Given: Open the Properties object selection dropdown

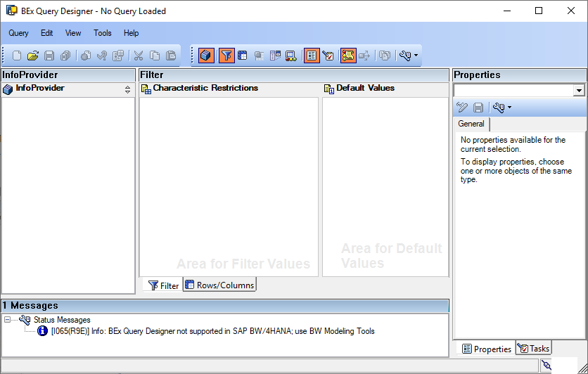Looking at the screenshot, I should click(579, 90).
